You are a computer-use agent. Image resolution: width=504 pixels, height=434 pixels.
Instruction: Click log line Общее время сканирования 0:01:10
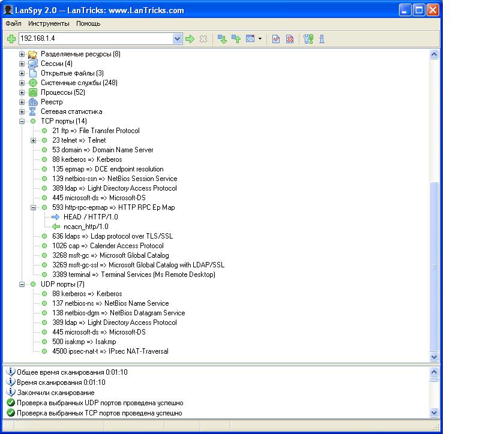tap(72, 372)
